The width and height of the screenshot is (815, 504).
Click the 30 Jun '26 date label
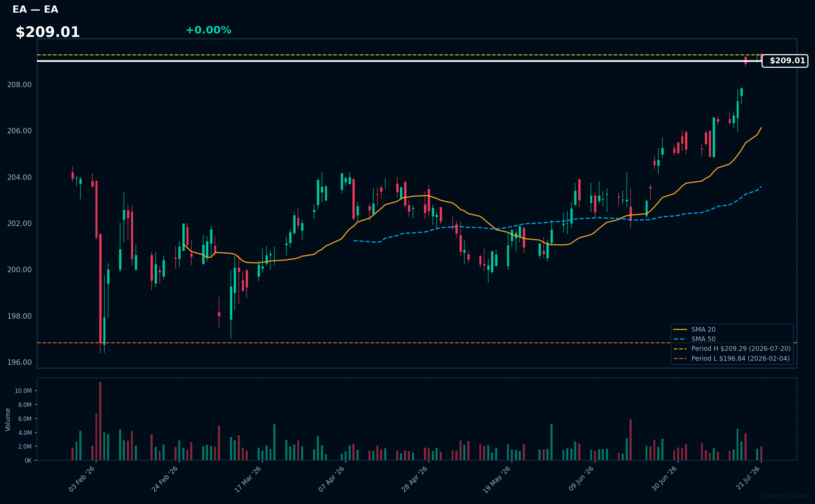point(664,479)
